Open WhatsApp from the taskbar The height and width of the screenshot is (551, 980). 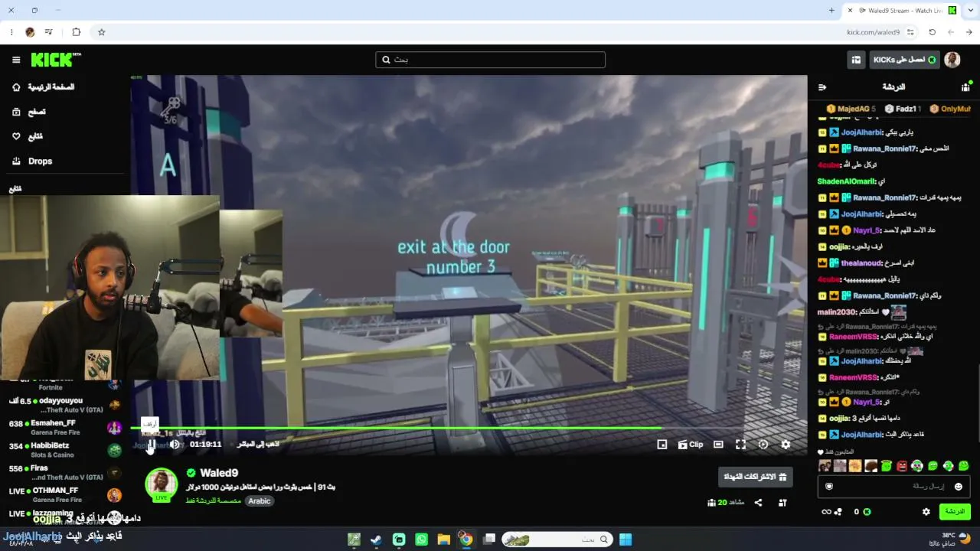pyautogui.click(x=421, y=540)
